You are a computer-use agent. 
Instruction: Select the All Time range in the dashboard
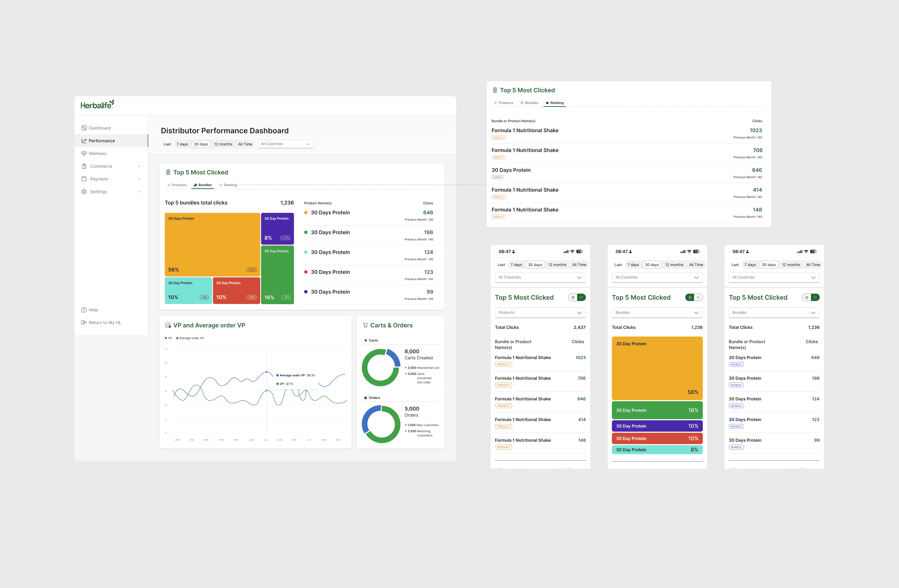click(x=245, y=144)
